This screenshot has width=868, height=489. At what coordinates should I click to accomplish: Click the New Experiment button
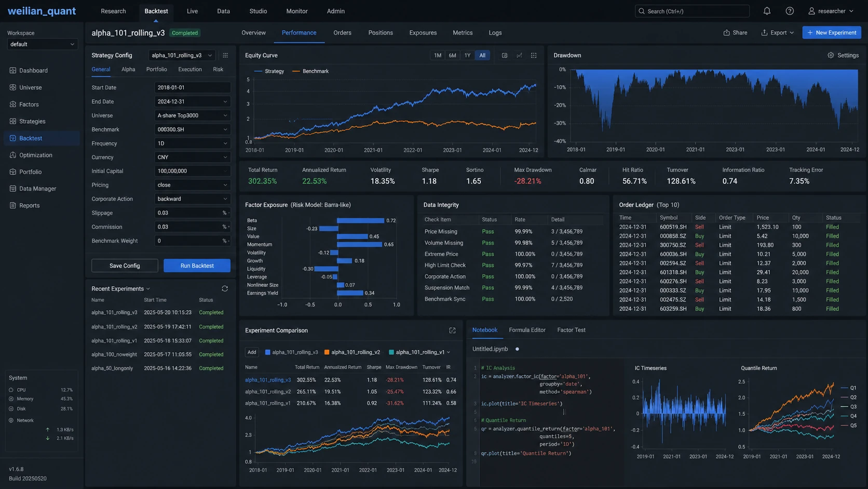pyautogui.click(x=832, y=33)
